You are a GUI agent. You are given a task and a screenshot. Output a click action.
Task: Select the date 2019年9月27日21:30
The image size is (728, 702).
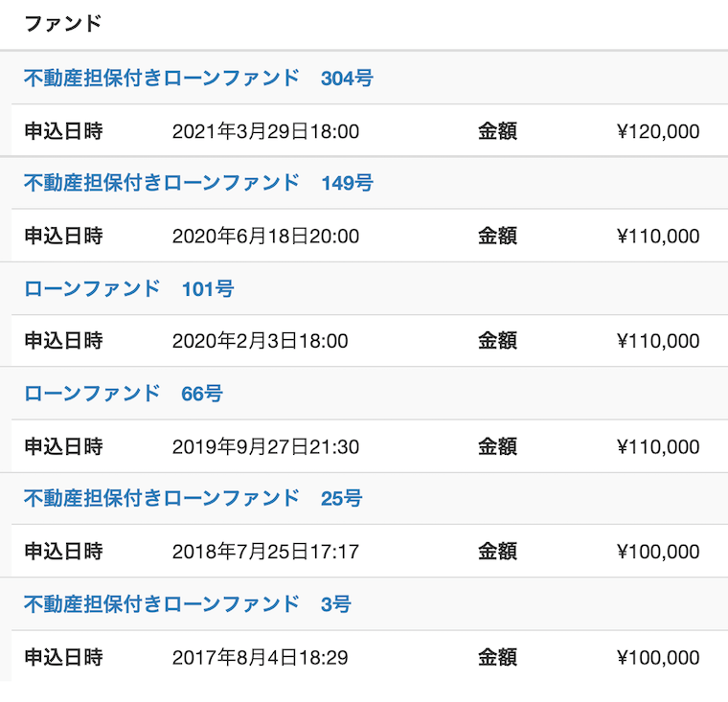click(265, 446)
